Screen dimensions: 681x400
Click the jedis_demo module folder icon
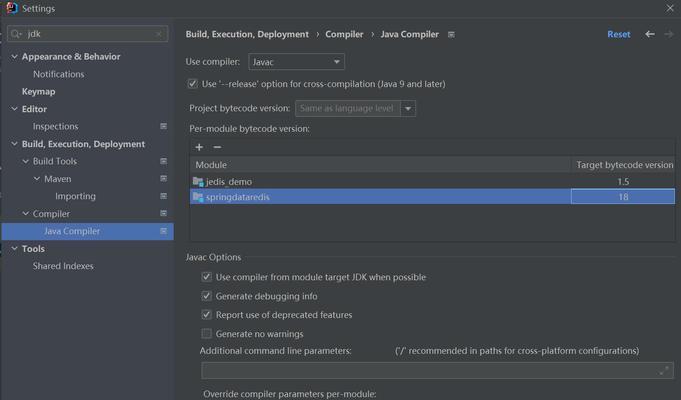(x=198, y=182)
